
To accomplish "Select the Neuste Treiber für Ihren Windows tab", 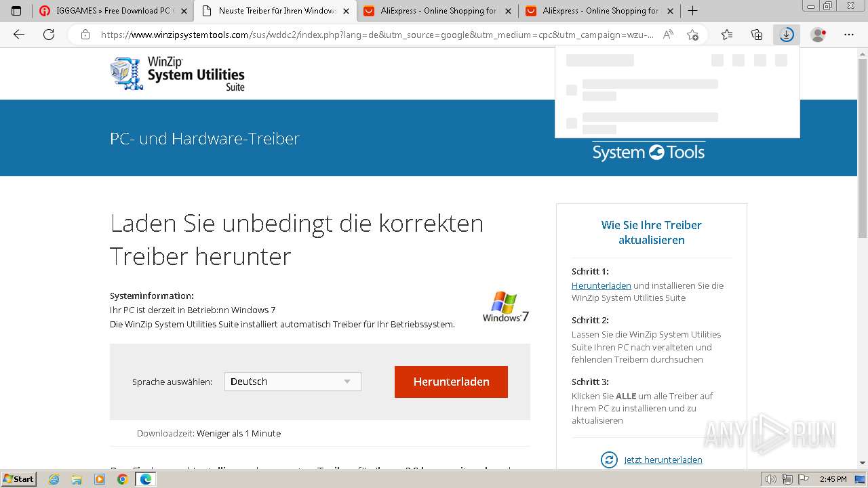I will [x=275, y=11].
